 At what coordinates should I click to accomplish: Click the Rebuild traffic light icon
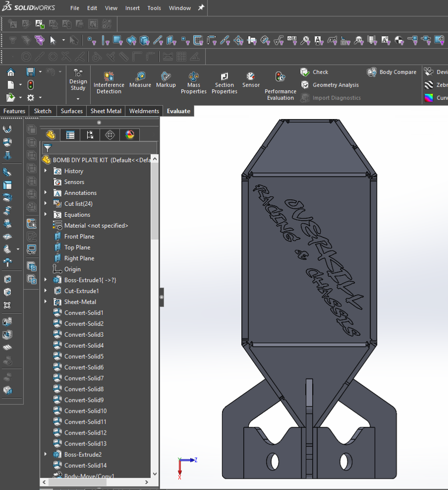(x=31, y=85)
